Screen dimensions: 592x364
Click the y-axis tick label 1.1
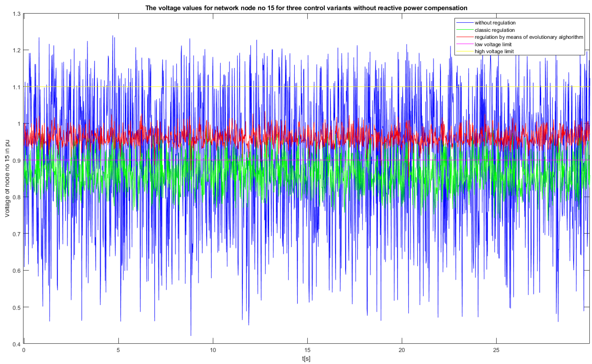click(17, 87)
